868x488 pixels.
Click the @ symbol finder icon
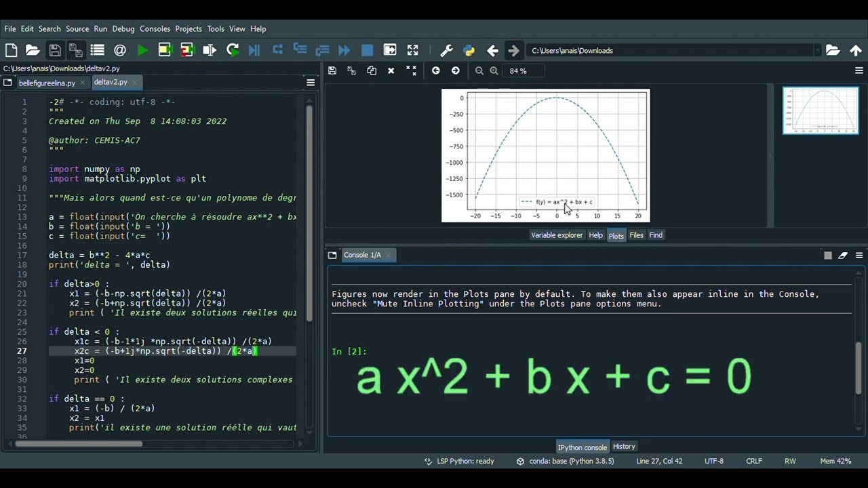(x=120, y=50)
